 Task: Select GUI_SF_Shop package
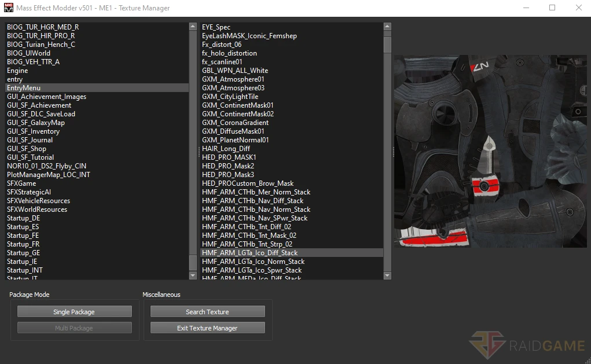point(97,149)
